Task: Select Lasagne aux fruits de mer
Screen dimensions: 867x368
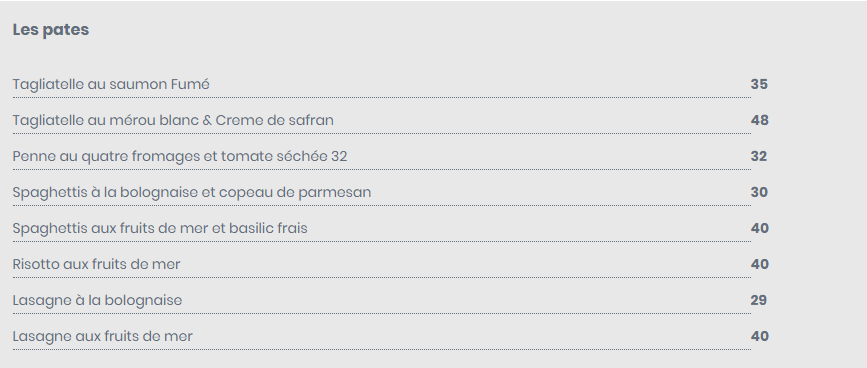Action: pos(103,336)
